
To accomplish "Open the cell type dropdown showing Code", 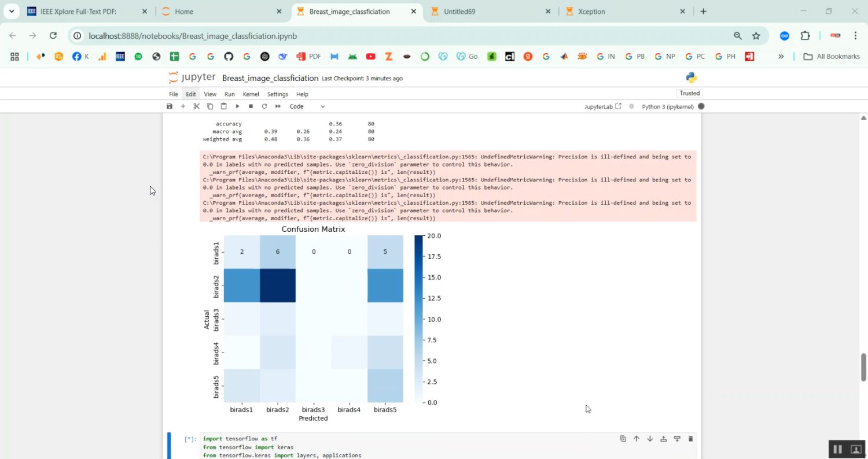I will point(307,106).
